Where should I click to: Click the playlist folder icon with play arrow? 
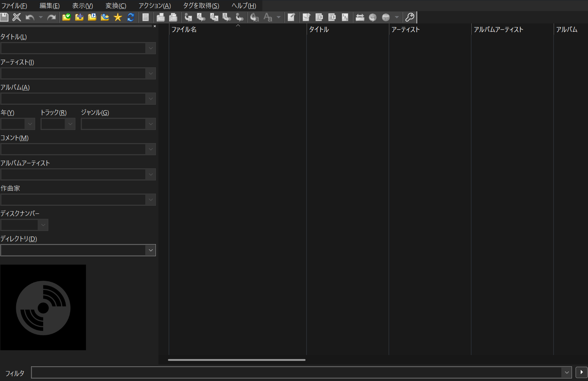[x=92, y=17]
